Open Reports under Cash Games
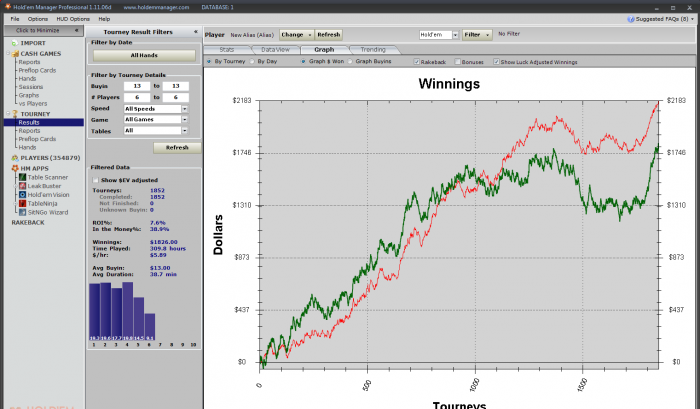700x409 pixels. [x=29, y=62]
